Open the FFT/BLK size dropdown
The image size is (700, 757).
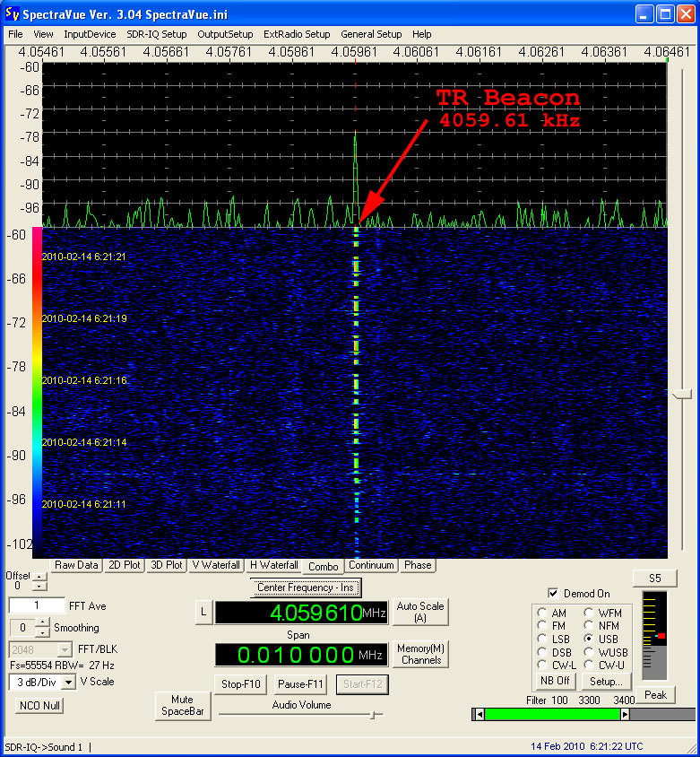65,650
